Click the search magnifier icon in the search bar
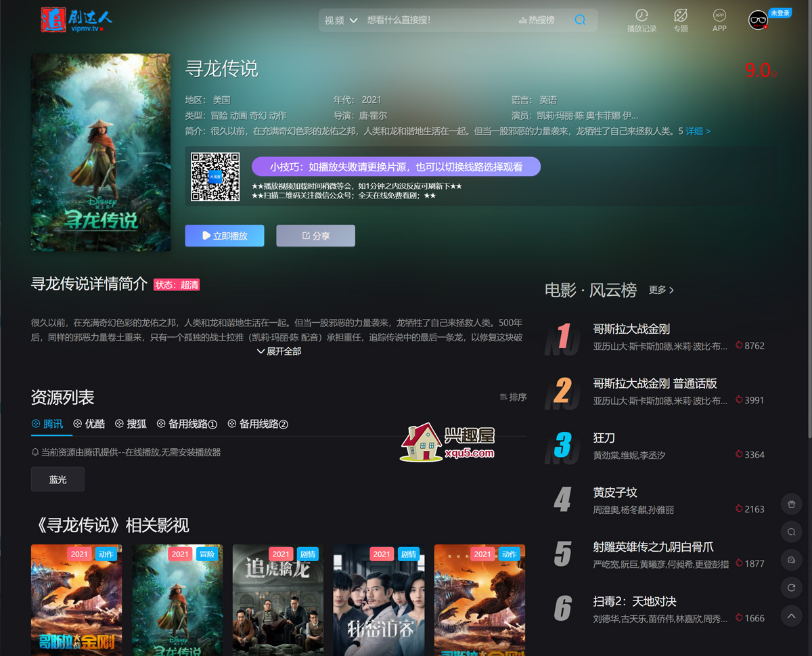 (x=580, y=20)
